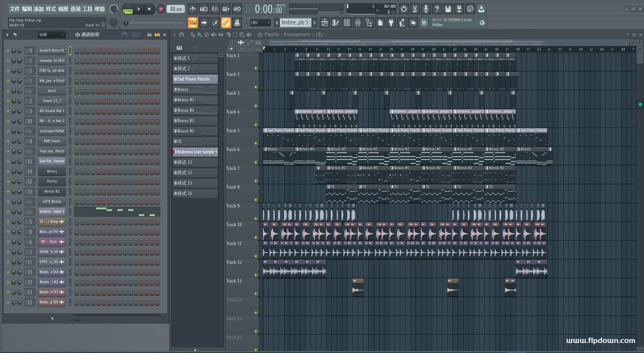This screenshot has width=644, height=353.
Task: Open the piano roll view icon
Action: 336,23
